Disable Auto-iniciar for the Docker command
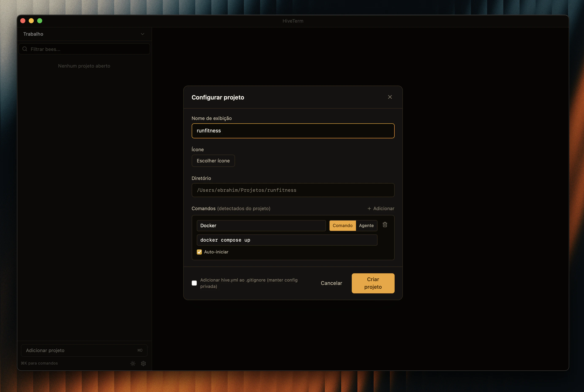Screen dimensions: 584x392 [x=199, y=252]
